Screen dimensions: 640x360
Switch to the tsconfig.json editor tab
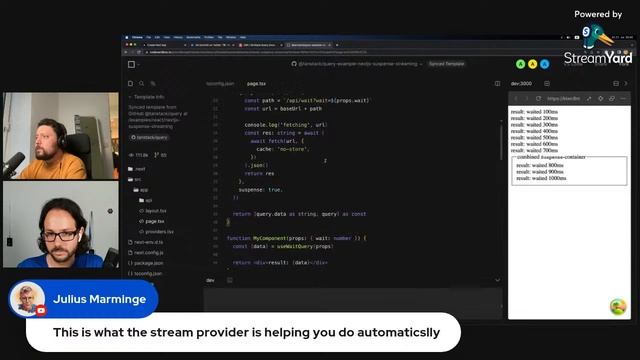tap(220, 84)
